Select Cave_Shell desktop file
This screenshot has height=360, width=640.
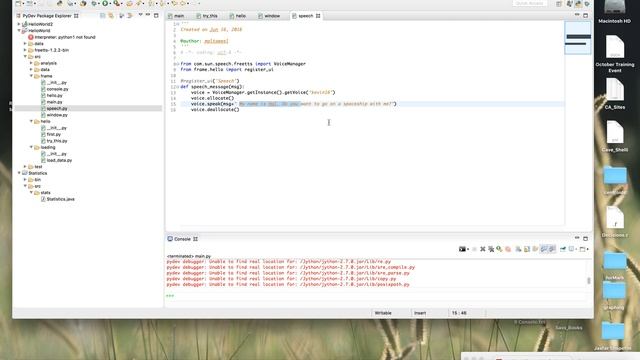point(615,137)
